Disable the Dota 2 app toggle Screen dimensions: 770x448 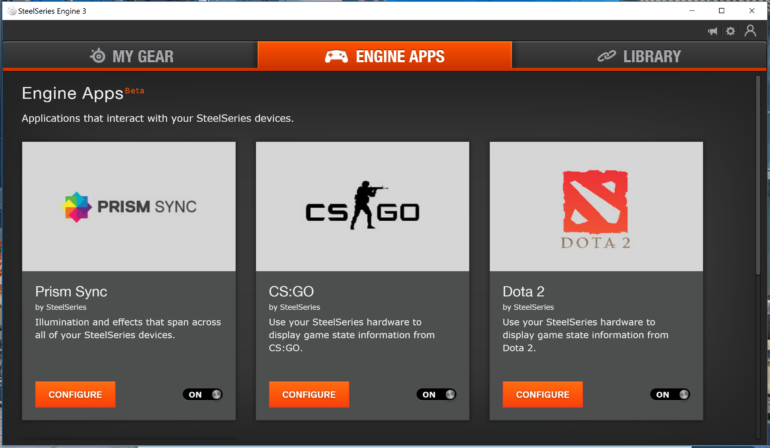click(x=670, y=394)
